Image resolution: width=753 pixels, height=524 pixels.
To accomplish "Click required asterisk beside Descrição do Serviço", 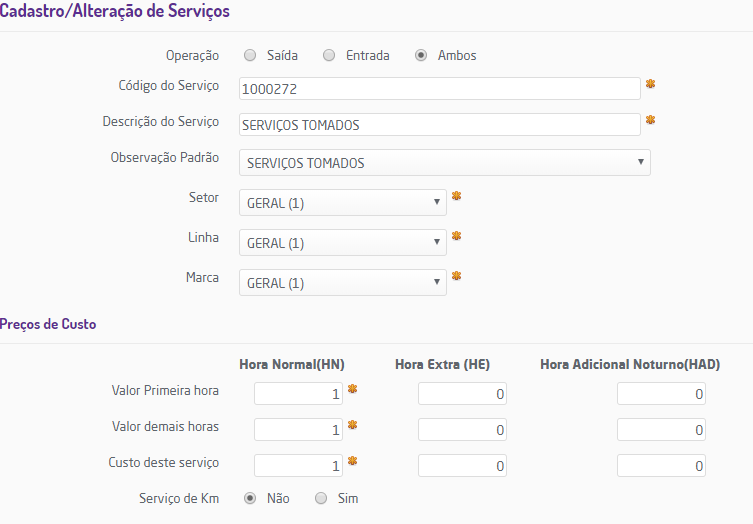I will (x=650, y=120).
